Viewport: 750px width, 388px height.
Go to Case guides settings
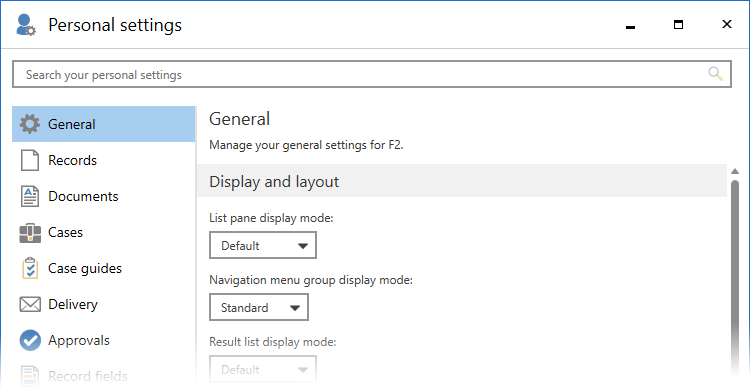pos(104,268)
